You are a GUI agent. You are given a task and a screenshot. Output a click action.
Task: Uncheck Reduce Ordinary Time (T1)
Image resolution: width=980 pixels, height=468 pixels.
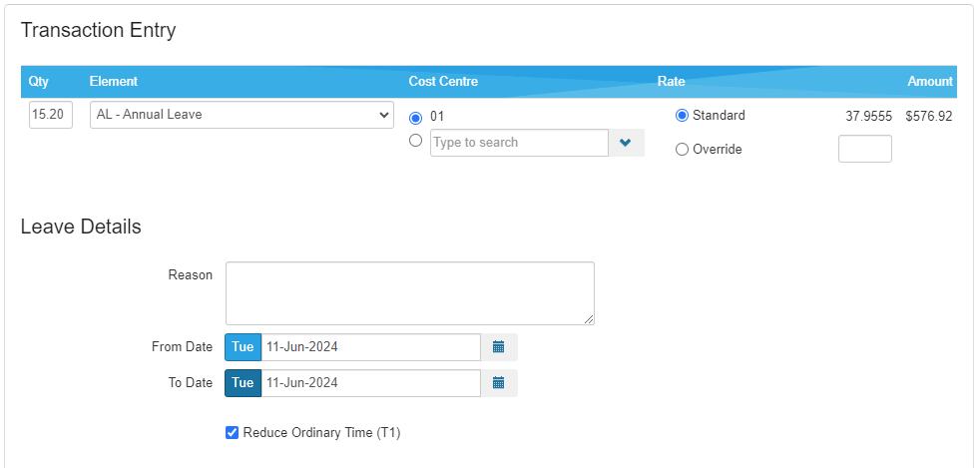tap(232, 432)
